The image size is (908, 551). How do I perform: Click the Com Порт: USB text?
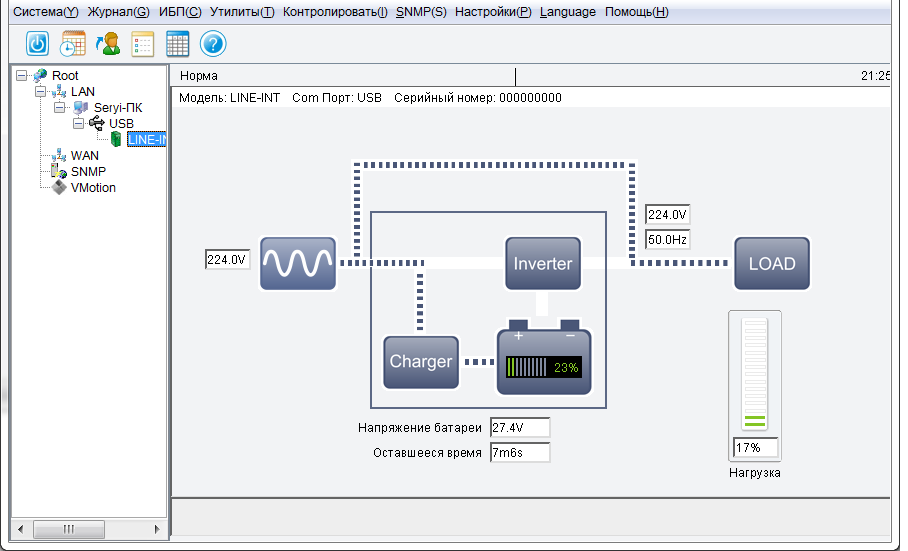[337, 98]
